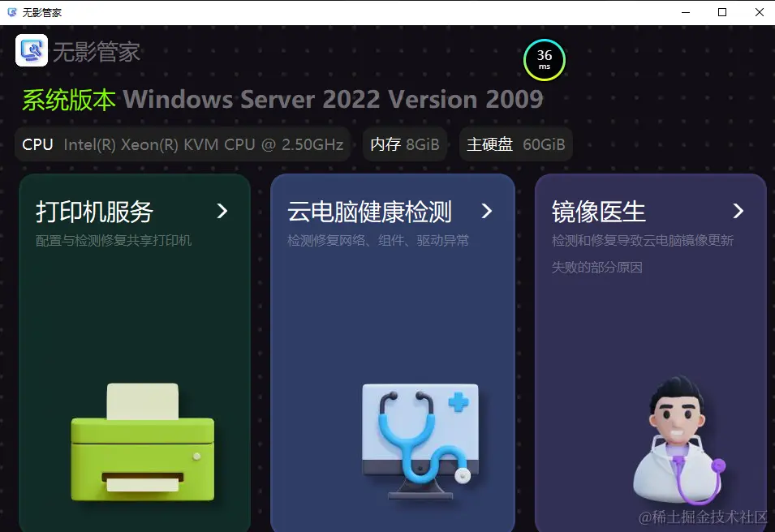Click the 主硬盘 60GiB info chip
This screenshot has height=532, width=775.
click(x=515, y=144)
